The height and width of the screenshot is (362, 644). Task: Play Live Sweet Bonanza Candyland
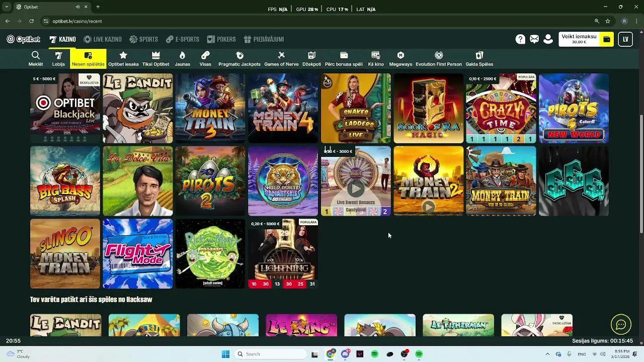click(356, 181)
